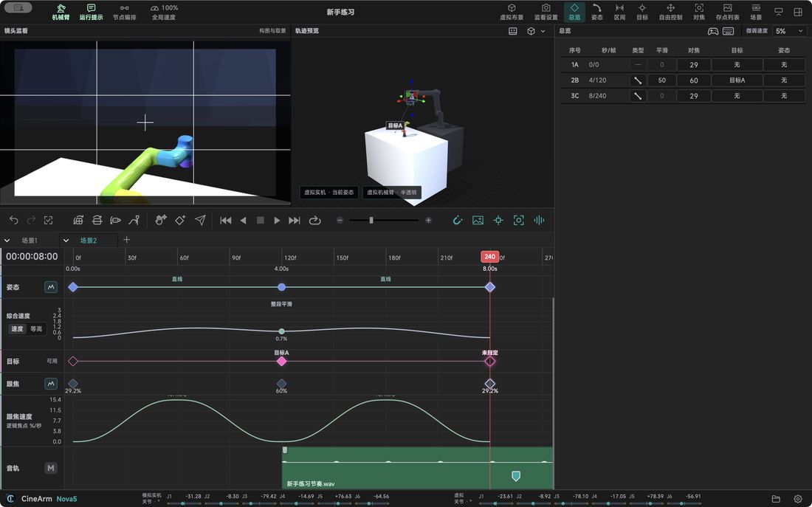The width and height of the screenshot is (812, 507).
Task: Select 速度 mode in 综合速度 track
Action: click(x=18, y=329)
